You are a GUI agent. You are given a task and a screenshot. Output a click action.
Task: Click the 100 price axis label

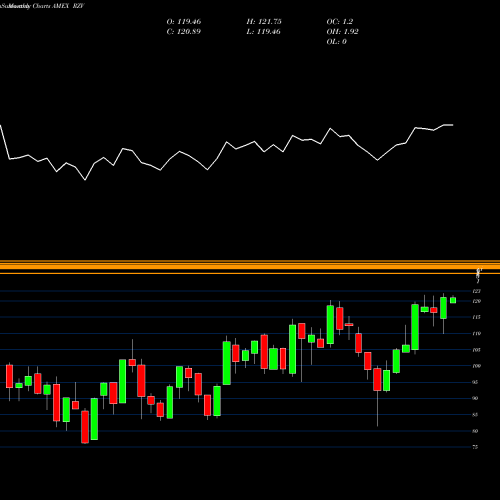(x=477, y=366)
